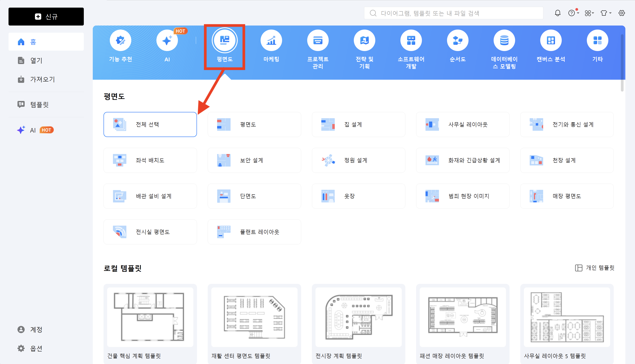
Task: Click the 순서도 flowchart icon
Action: tap(457, 40)
